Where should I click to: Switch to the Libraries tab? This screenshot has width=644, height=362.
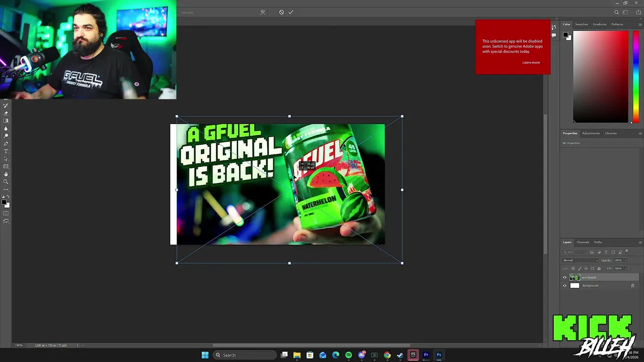611,133
